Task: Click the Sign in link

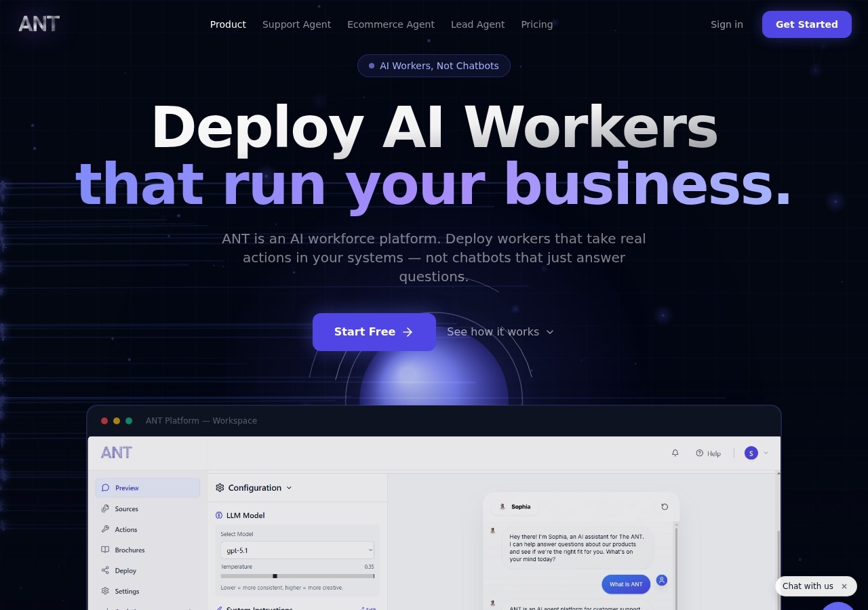Action: 727,24
